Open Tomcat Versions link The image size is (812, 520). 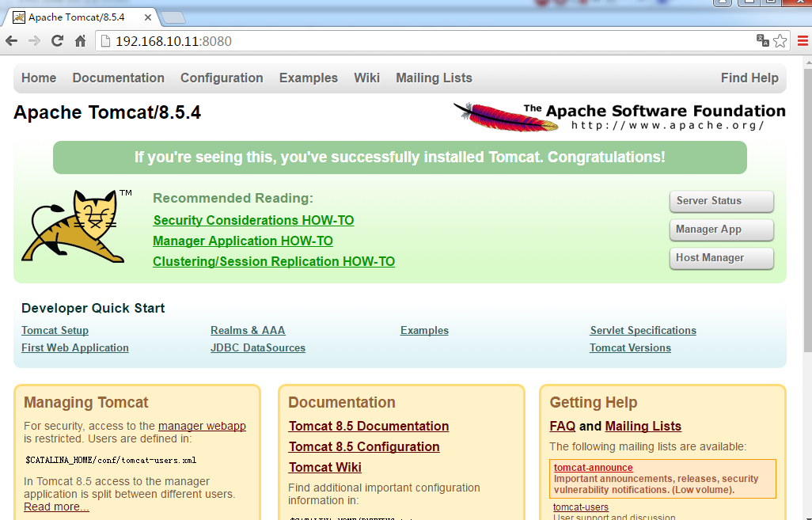click(630, 348)
